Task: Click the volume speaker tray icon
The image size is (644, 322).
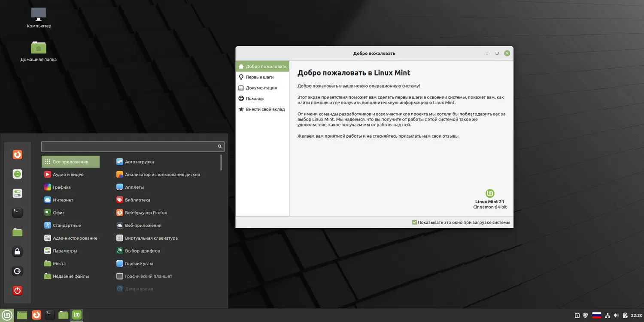Action: tap(617, 316)
